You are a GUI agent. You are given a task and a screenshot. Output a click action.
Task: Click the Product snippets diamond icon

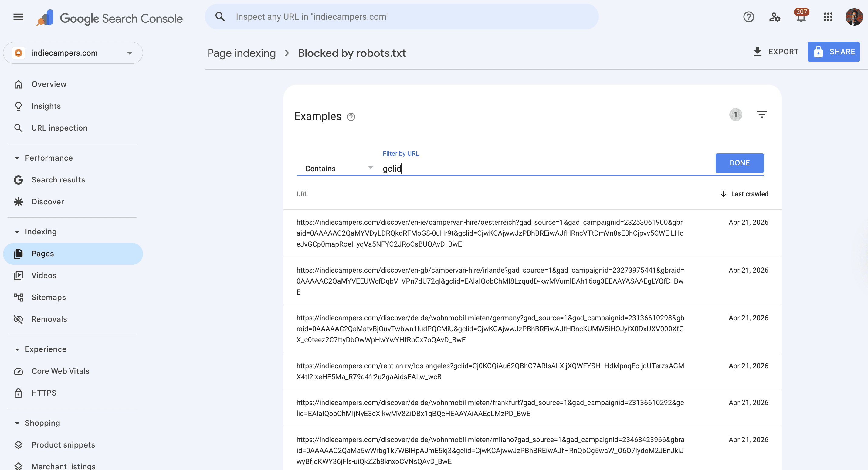(x=18, y=445)
